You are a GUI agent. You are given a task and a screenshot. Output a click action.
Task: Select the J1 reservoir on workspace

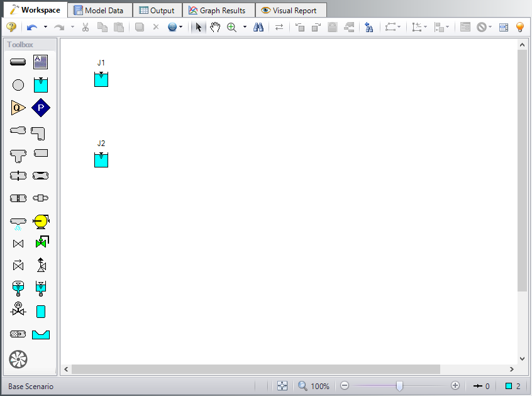[x=101, y=79]
